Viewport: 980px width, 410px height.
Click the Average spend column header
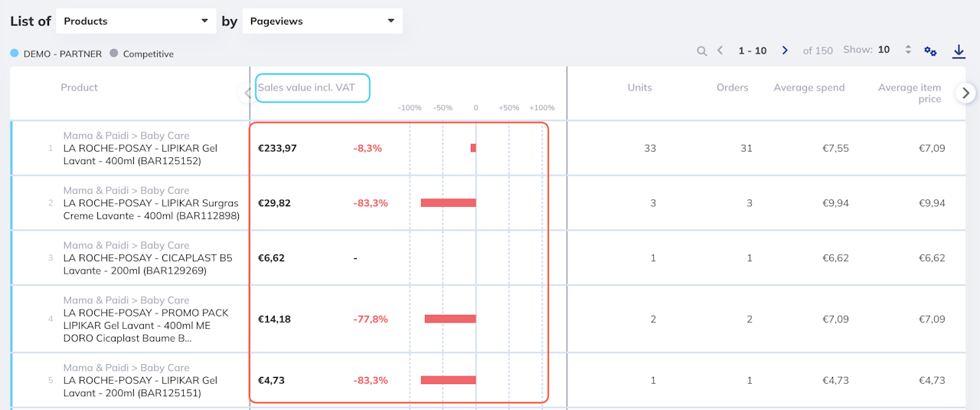coord(808,87)
